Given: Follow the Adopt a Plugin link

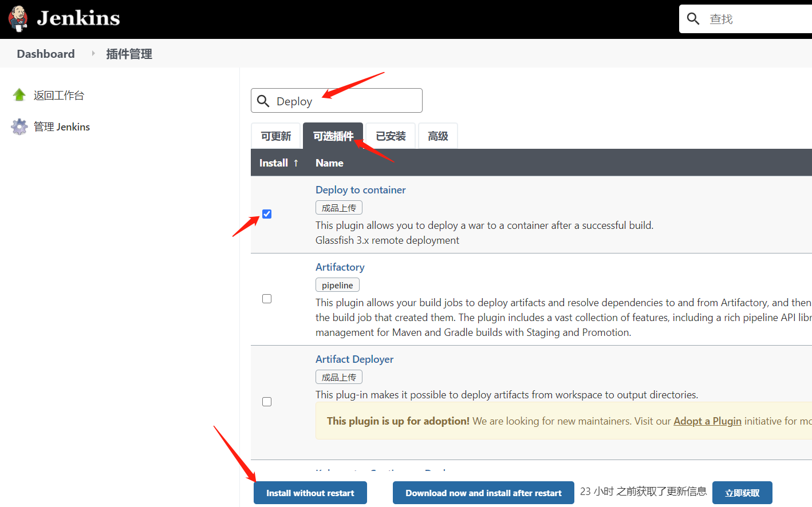Looking at the screenshot, I should [x=707, y=421].
